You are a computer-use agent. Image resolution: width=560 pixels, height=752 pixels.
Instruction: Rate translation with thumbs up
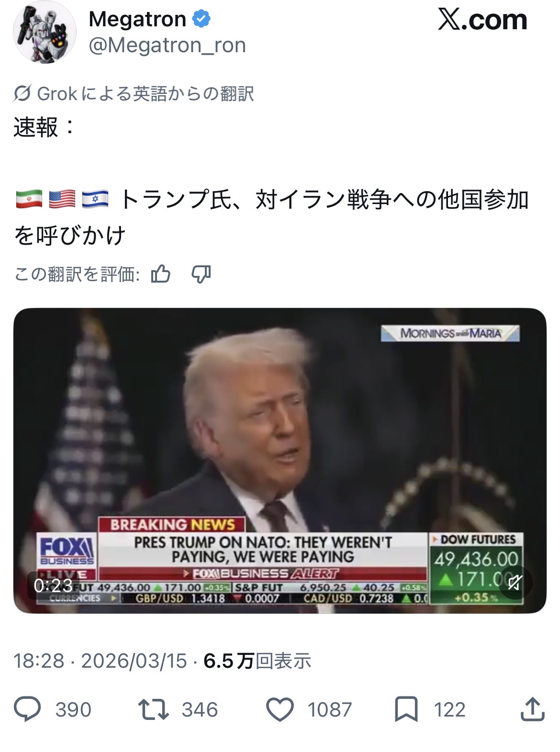[x=161, y=274]
